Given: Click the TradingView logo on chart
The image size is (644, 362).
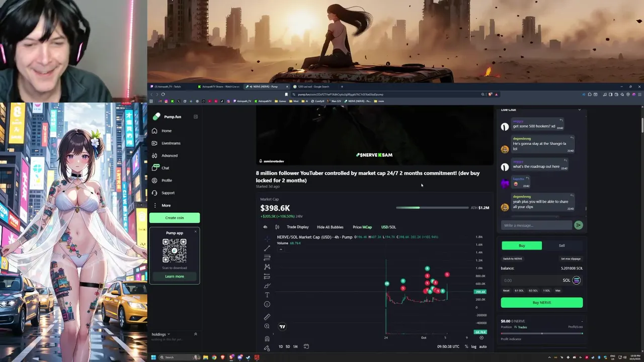Looking at the screenshot, I should (282, 326).
